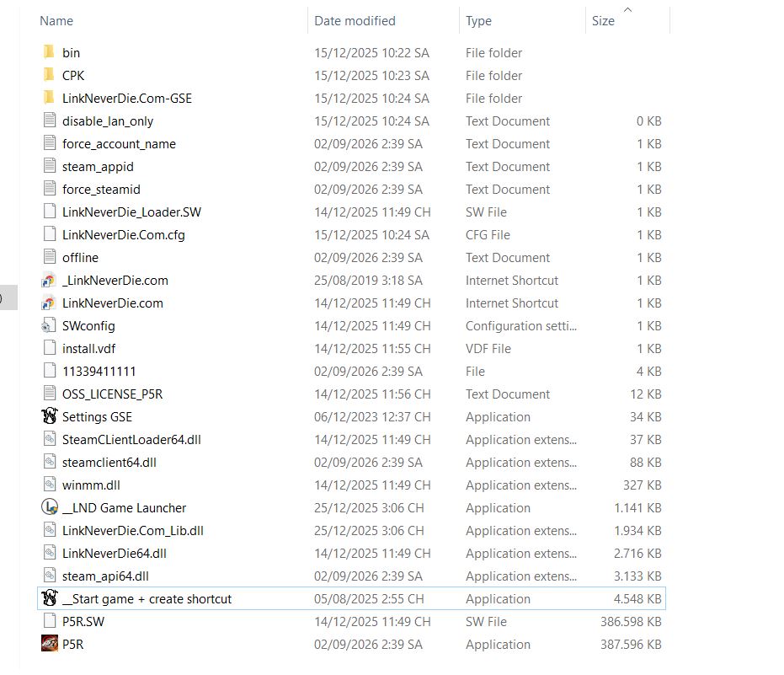Select the OSS_LICENSE_P5R document icon
This screenshot has width=784, height=675.
coord(49,394)
